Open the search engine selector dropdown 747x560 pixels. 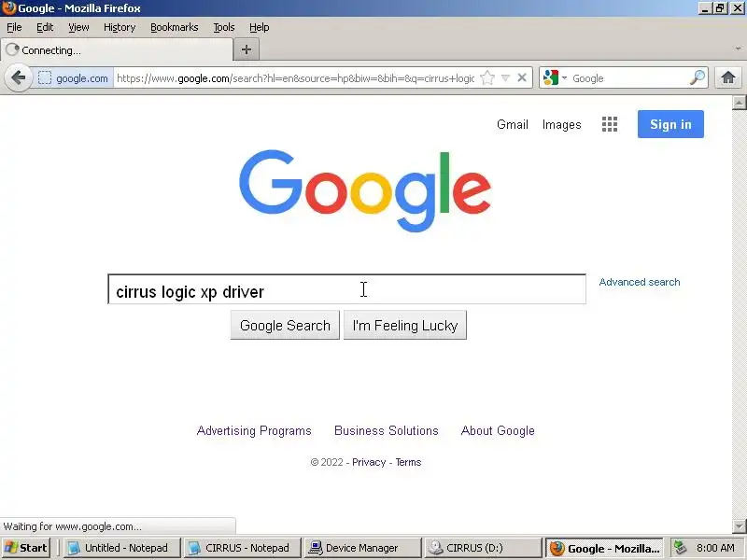pyautogui.click(x=556, y=78)
